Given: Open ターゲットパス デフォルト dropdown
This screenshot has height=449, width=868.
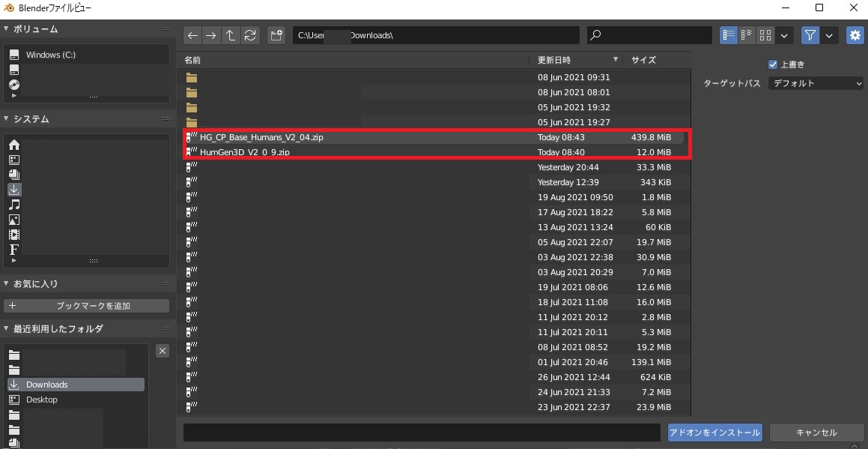Looking at the screenshot, I should coord(816,84).
